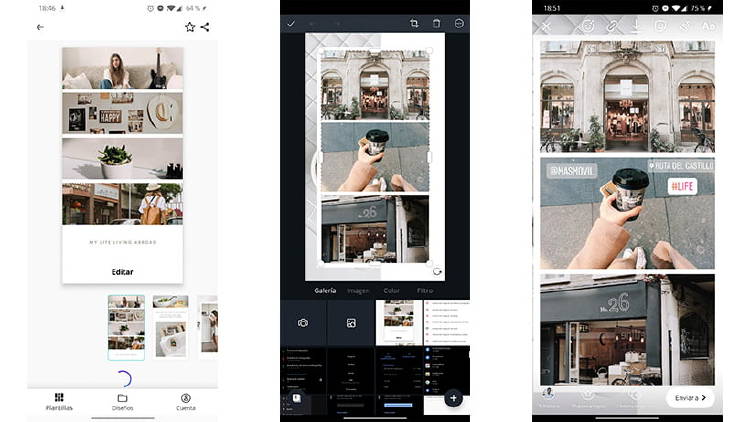Image resolution: width=750 pixels, height=422 pixels.
Task: Add a link with the chain icon
Action: [x=612, y=26]
